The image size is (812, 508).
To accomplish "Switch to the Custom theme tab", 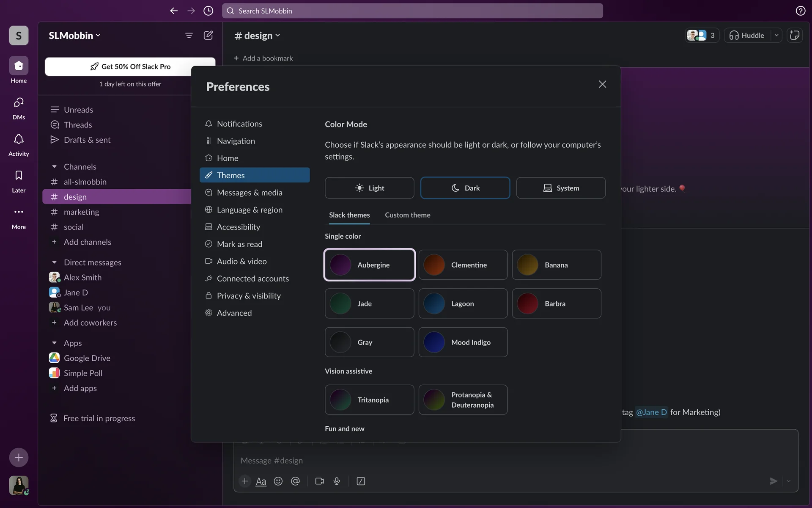I will click(407, 215).
